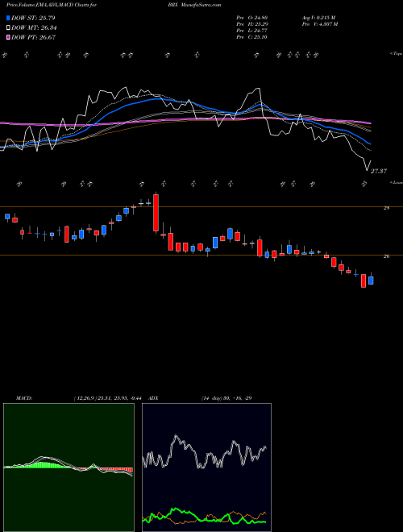Image resolution: width=403 pixels, height=532 pixels.
Task: Click the Lows label at the right edge
Action: (x=397, y=183)
